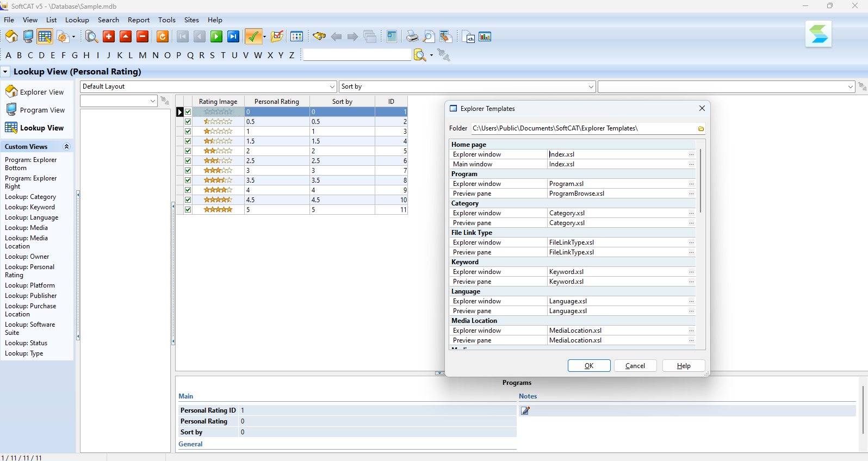Click the Back arrow toolbar icon

(336, 36)
